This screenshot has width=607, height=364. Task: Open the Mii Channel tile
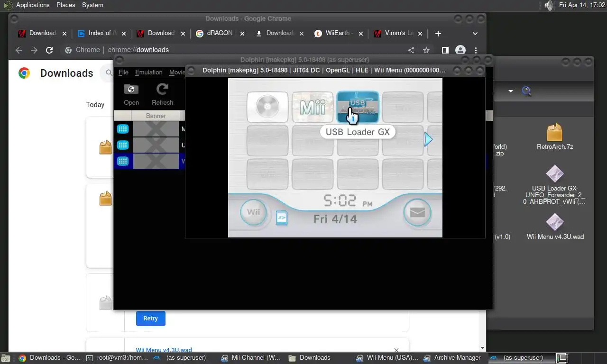[x=313, y=107]
